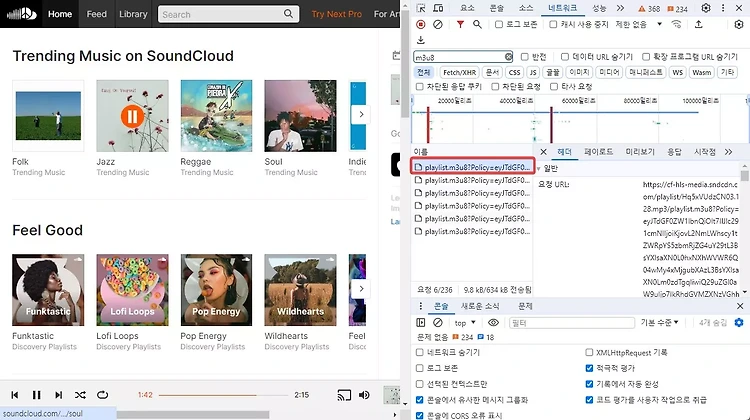
Task: Show more request detail tabs chevron
Action: (x=728, y=152)
